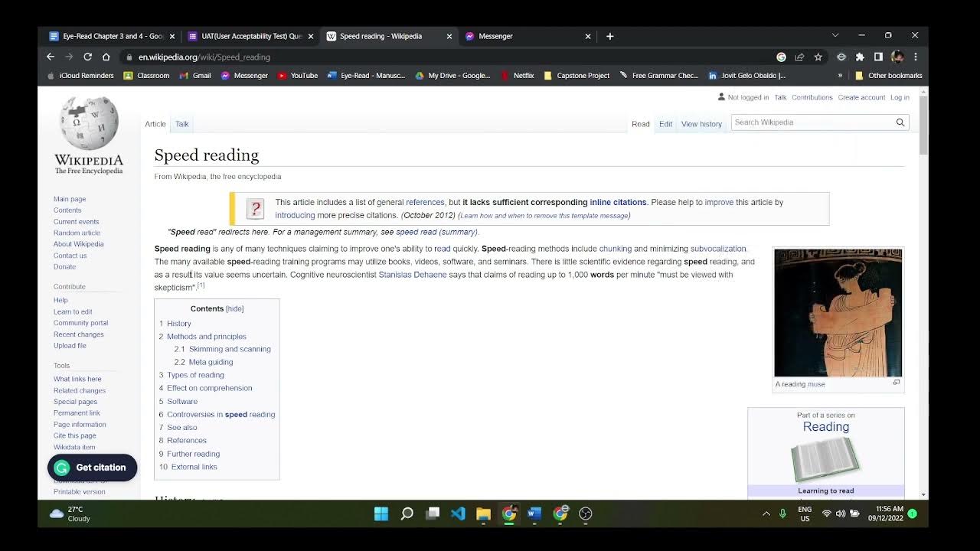This screenshot has height=551, width=980.
Task: Open a new browser tab
Action: 609,36
